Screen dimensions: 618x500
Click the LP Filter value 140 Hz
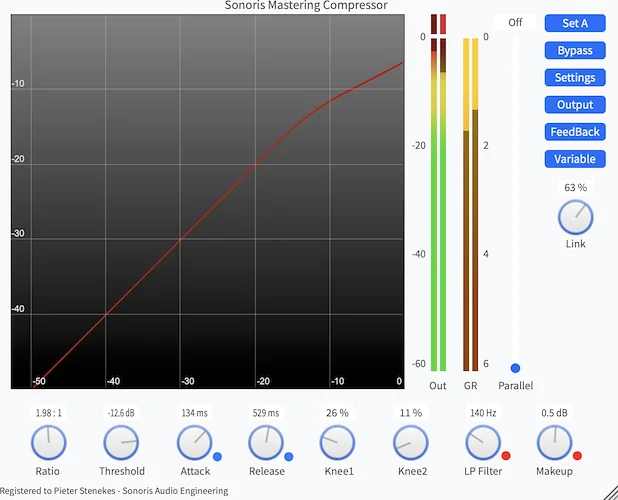[483, 413]
